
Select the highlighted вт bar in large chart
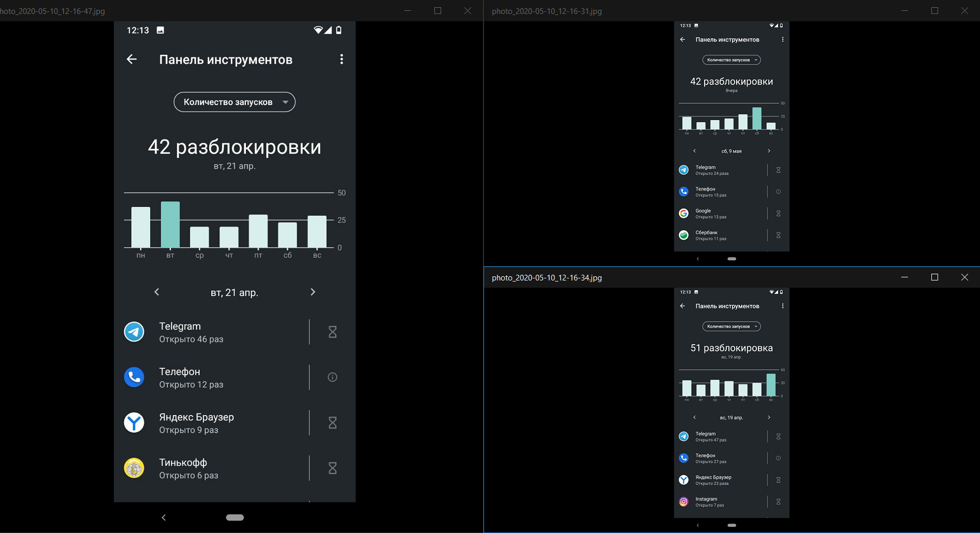pos(170,225)
